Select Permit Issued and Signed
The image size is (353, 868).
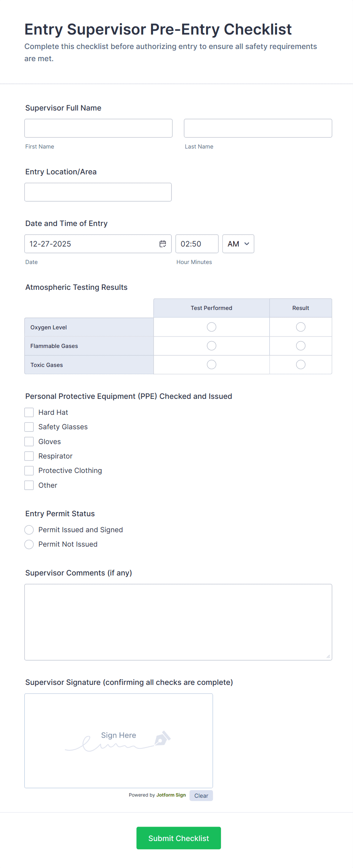[29, 530]
